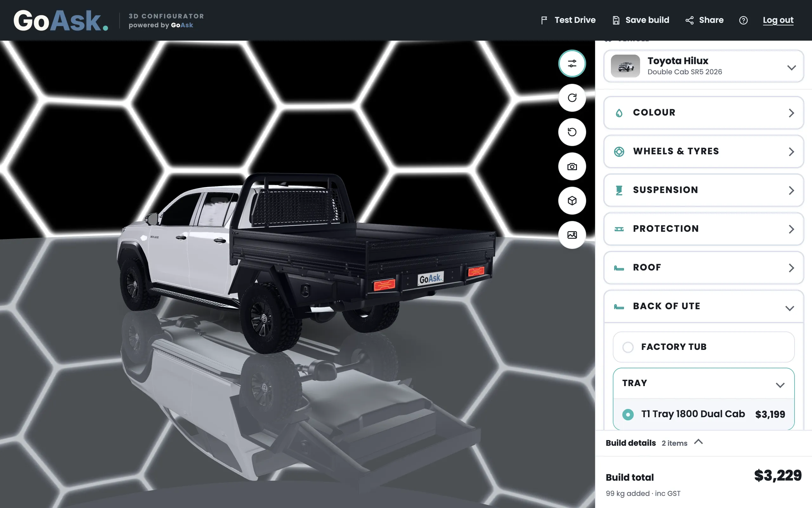Click the Save build button
The width and height of the screenshot is (812, 508).
pos(640,20)
